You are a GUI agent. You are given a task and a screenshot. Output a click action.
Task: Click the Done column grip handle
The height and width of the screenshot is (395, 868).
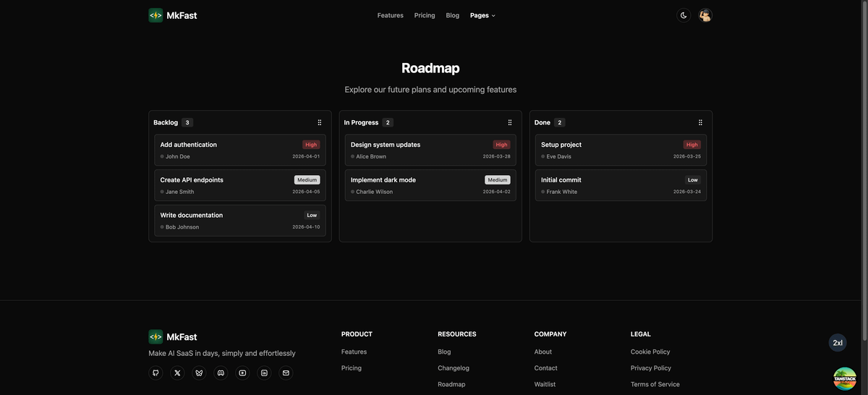click(700, 123)
